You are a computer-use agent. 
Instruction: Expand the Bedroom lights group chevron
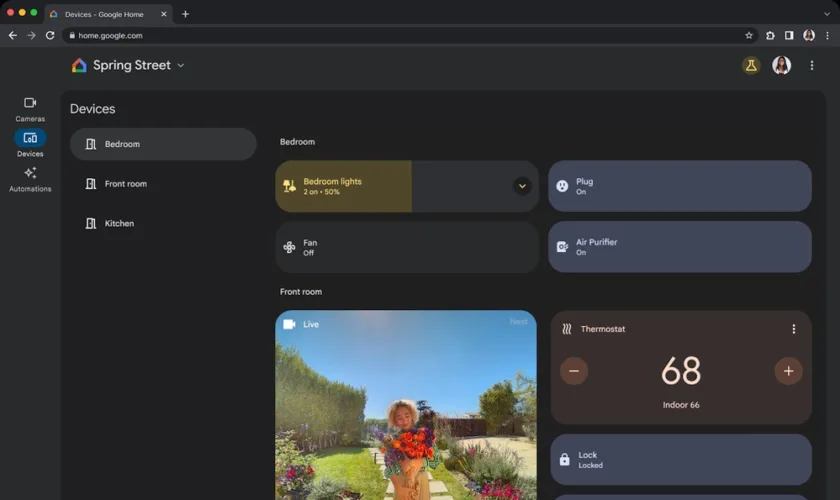pyautogui.click(x=522, y=186)
